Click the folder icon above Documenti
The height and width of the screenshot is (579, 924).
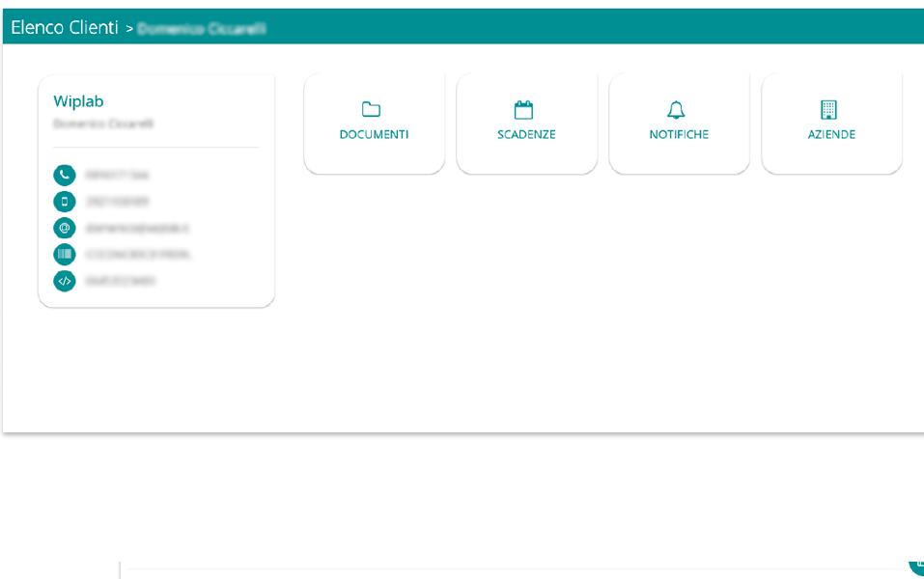click(372, 110)
